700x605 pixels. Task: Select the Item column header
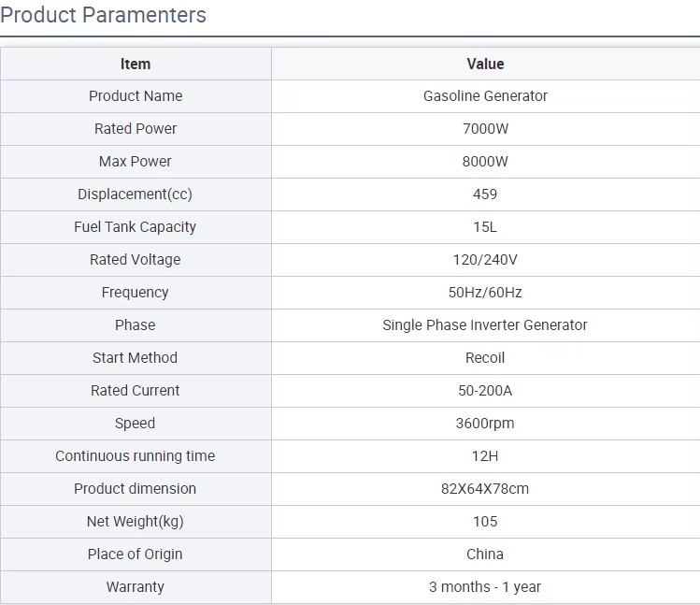click(136, 64)
